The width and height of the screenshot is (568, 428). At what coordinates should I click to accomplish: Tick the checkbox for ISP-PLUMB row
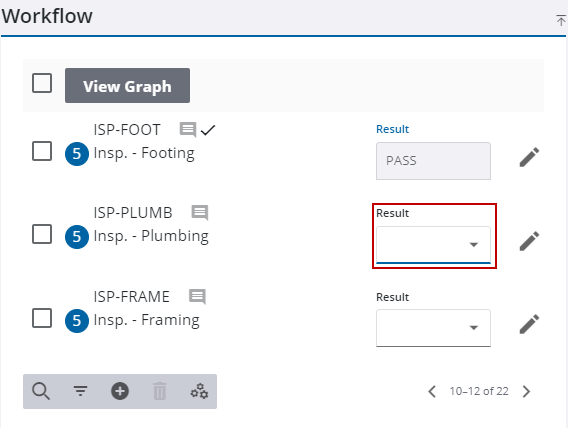[x=42, y=234]
